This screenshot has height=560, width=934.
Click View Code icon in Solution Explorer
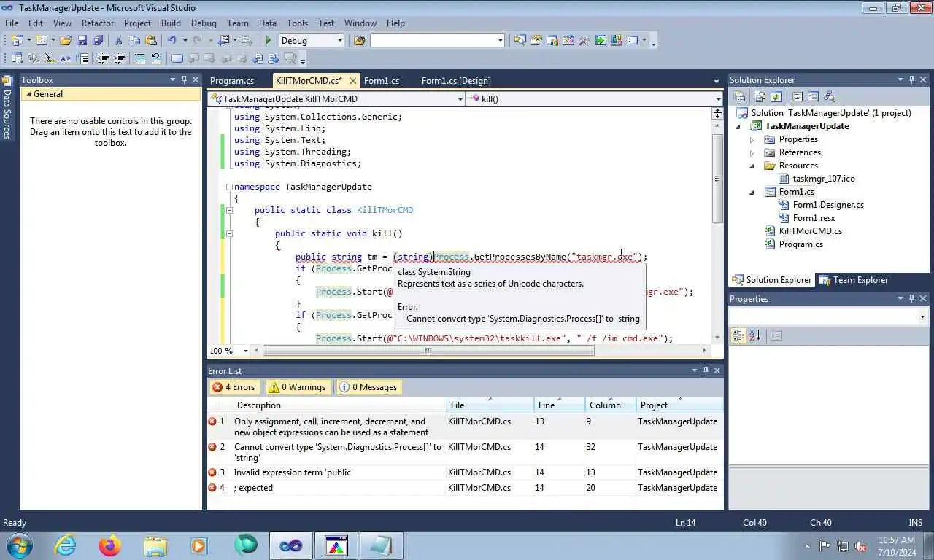pyautogui.click(x=798, y=96)
